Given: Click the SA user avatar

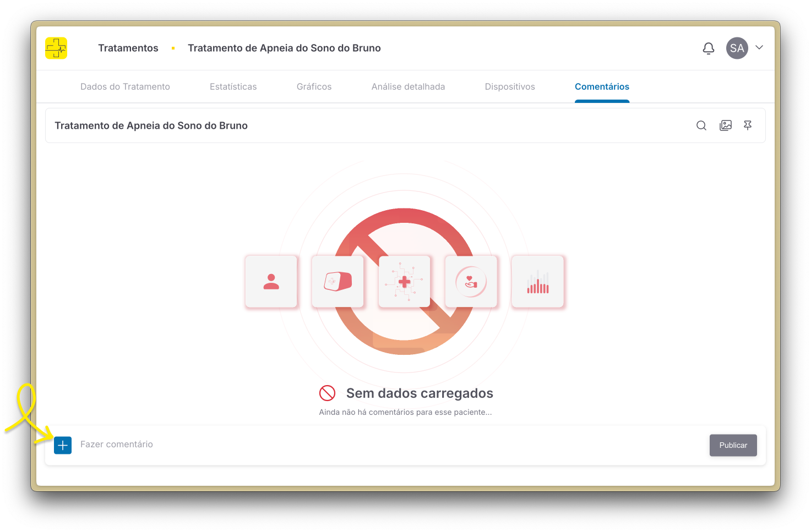Looking at the screenshot, I should coord(737,48).
